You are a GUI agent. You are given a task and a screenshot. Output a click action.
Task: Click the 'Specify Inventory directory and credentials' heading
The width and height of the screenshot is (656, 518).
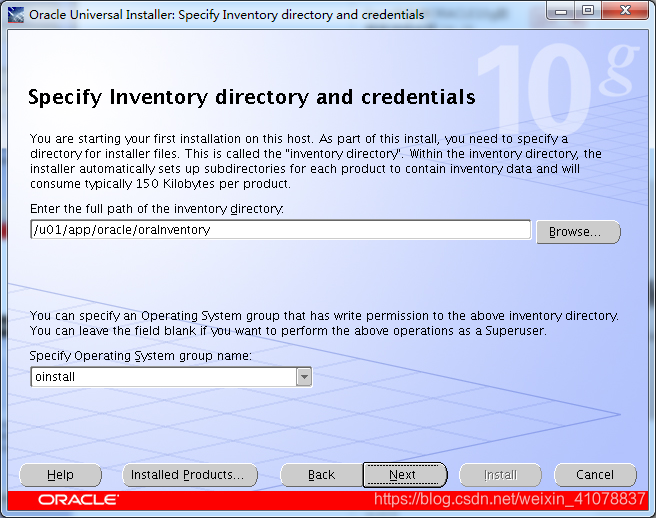pyautogui.click(x=251, y=97)
